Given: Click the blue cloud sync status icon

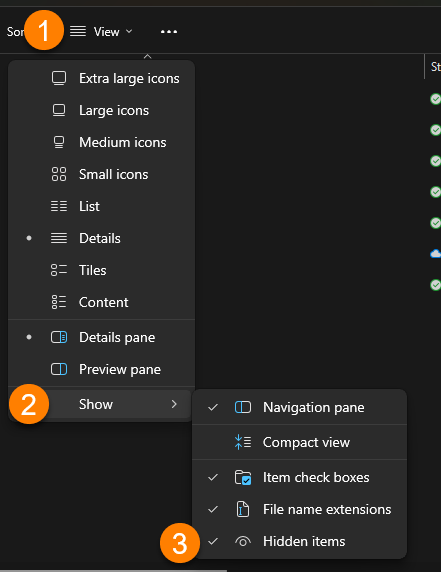Looking at the screenshot, I should [x=436, y=254].
